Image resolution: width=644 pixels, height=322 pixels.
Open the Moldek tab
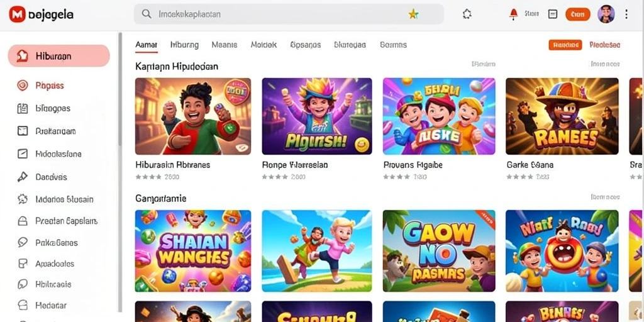click(264, 45)
